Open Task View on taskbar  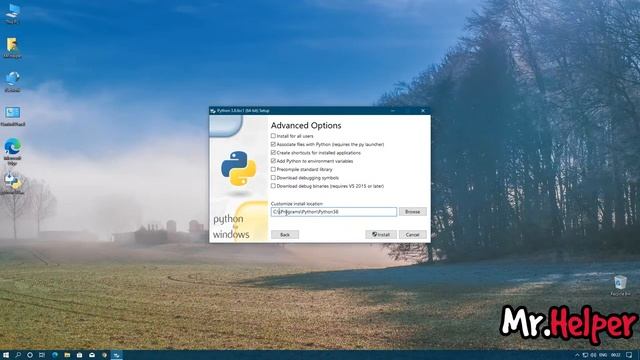pyautogui.click(x=42, y=355)
